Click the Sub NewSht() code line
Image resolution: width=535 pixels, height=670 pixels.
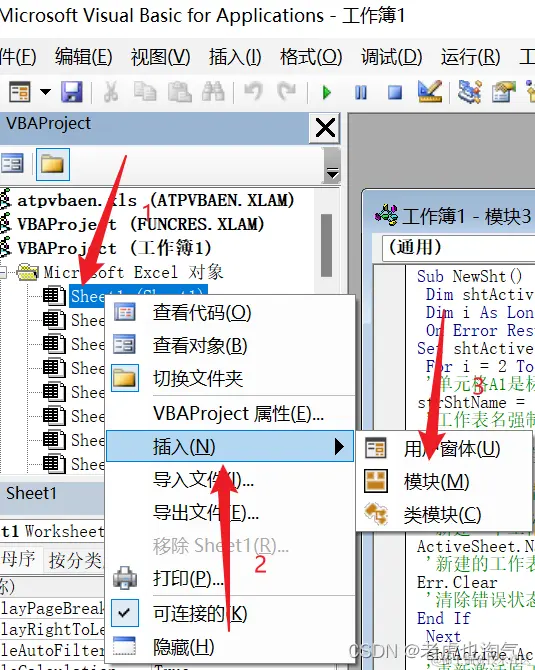point(469,276)
